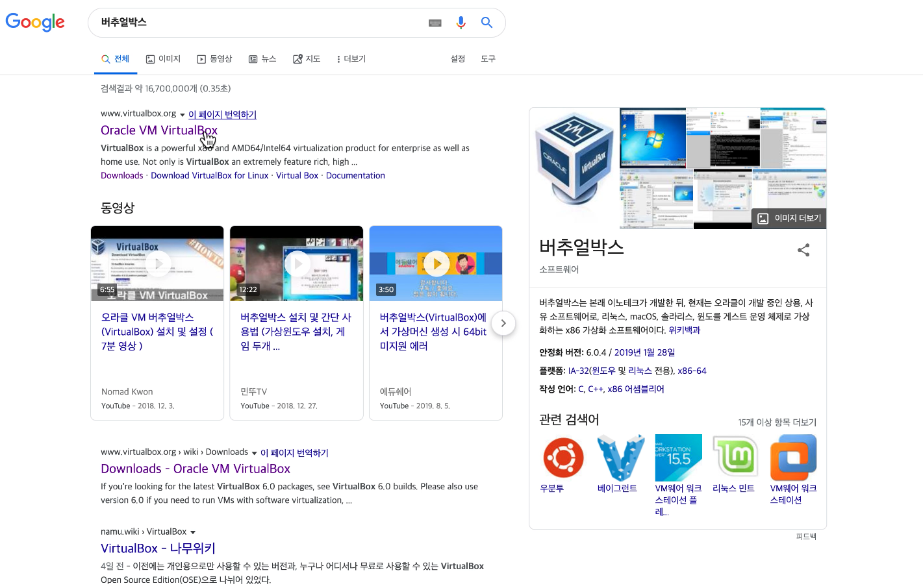The height and width of the screenshot is (588, 923).
Task: Switch to the 지도 tab
Action: click(307, 59)
